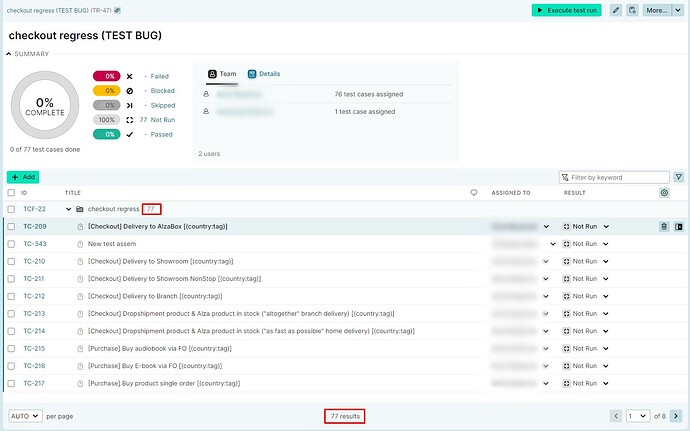Image resolution: width=690 pixels, height=431 pixels.
Task: Switch to the Details tab
Action: point(264,74)
